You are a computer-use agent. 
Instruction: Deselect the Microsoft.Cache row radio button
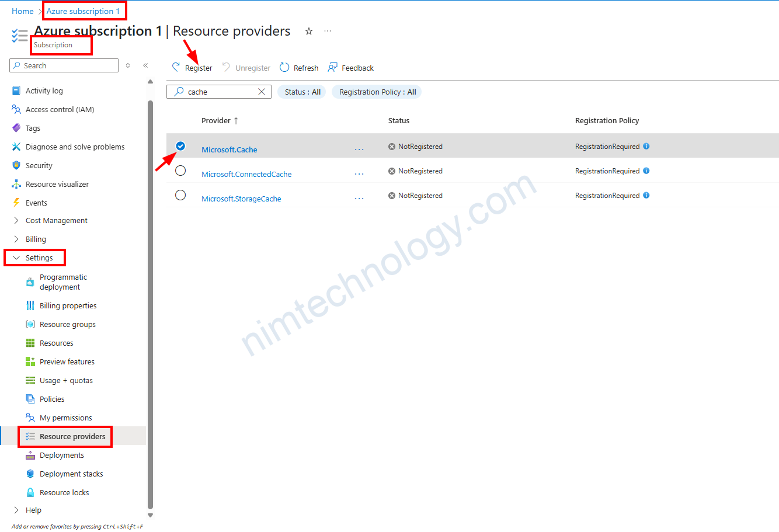coord(180,146)
